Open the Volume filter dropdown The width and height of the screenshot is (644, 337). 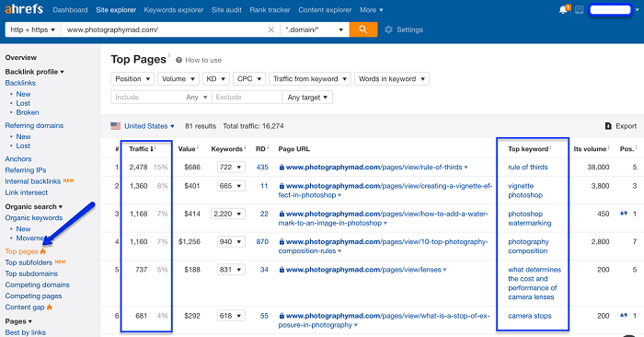click(x=178, y=79)
